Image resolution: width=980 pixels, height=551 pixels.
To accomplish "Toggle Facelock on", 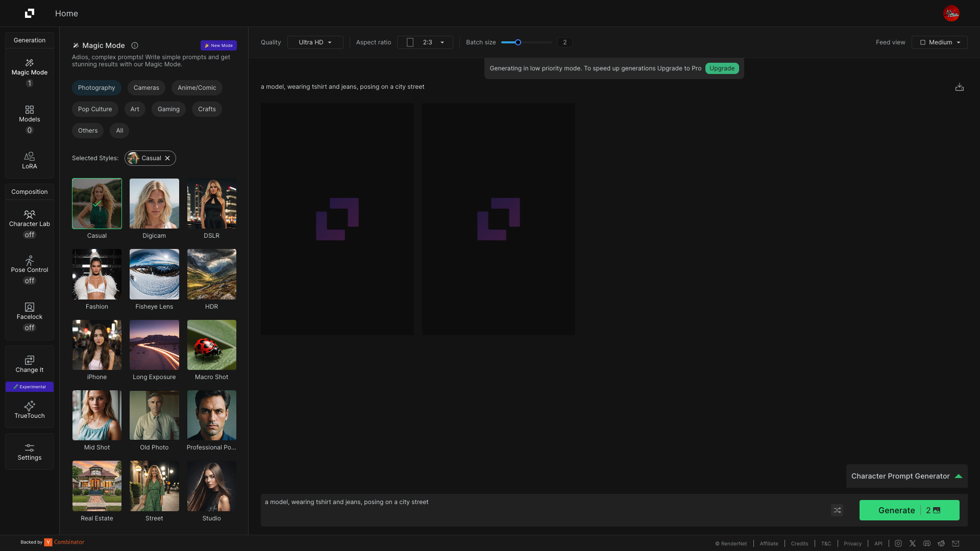I will [30, 328].
